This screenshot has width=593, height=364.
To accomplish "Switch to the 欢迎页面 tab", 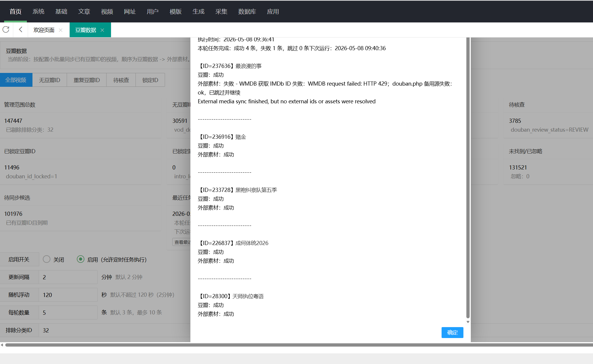I will [44, 30].
